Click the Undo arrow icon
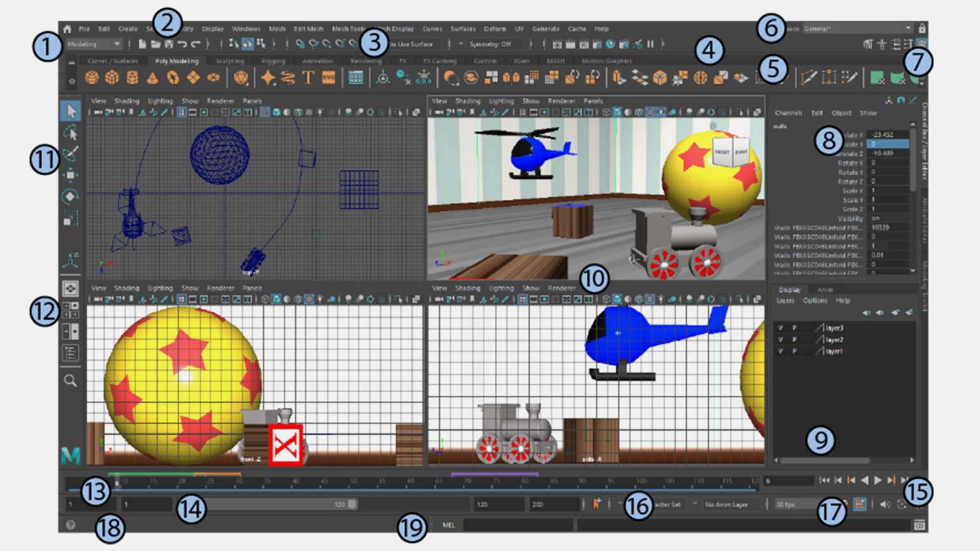The width and height of the screenshot is (980, 551). point(182,44)
